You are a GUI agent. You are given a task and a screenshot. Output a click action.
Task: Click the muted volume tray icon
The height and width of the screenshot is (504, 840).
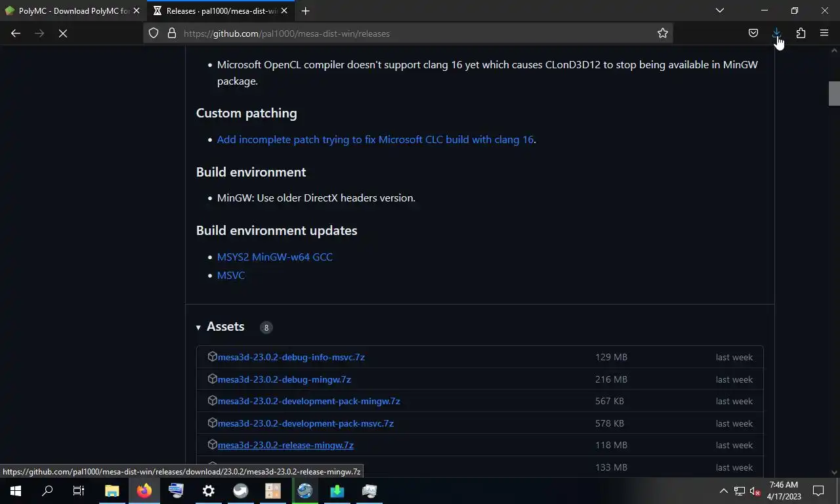pyautogui.click(x=755, y=491)
